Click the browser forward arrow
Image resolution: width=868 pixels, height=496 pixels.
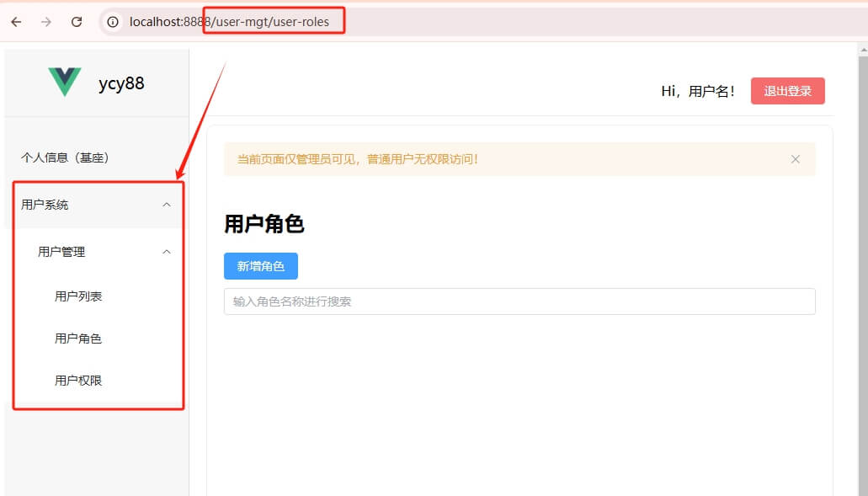[46, 22]
